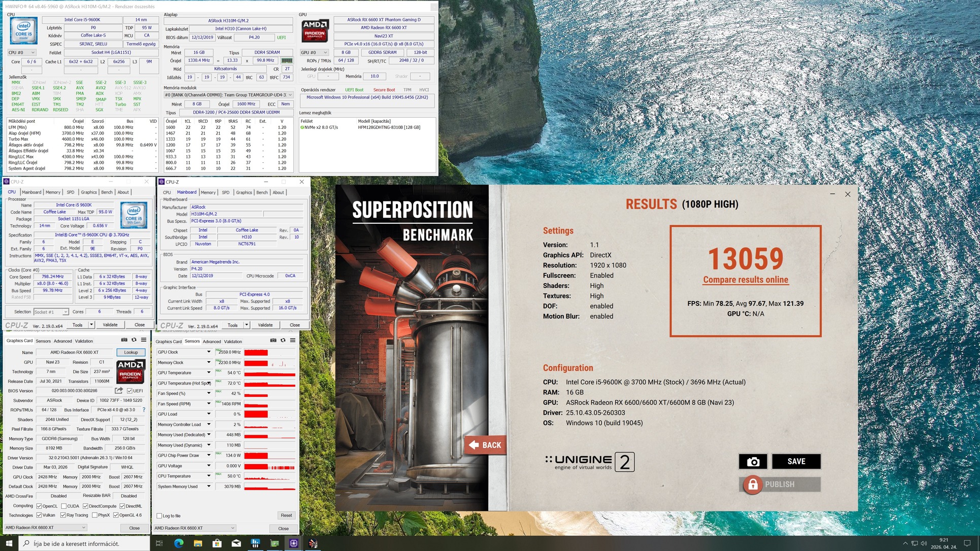Click GPU-Z BIOS export share icon
Image resolution: width=980 pixels, height=551 pixels.
(x=119, y=391)
